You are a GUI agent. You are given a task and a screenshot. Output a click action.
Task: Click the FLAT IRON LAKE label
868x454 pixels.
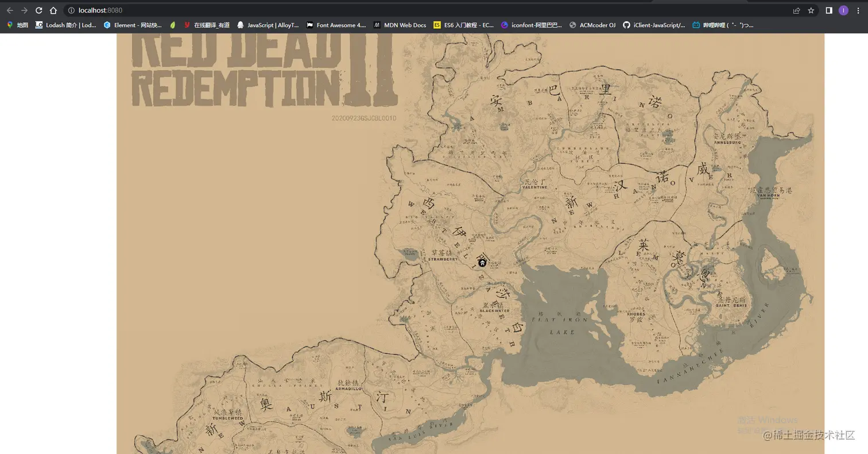[561, 325]
